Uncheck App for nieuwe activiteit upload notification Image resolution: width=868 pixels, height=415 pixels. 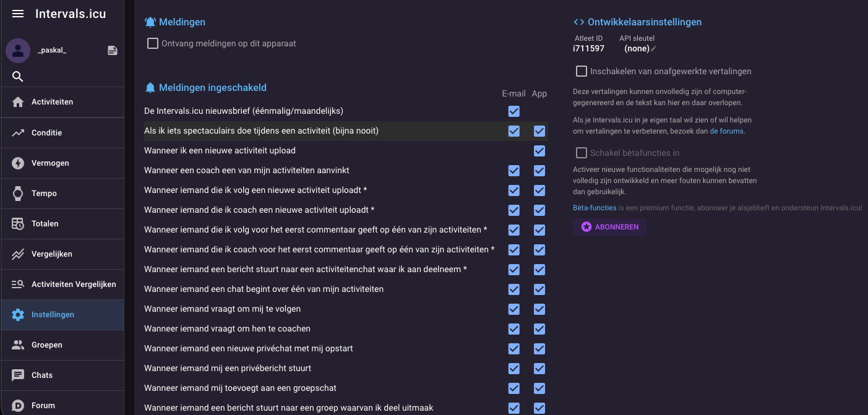point(539,151)
